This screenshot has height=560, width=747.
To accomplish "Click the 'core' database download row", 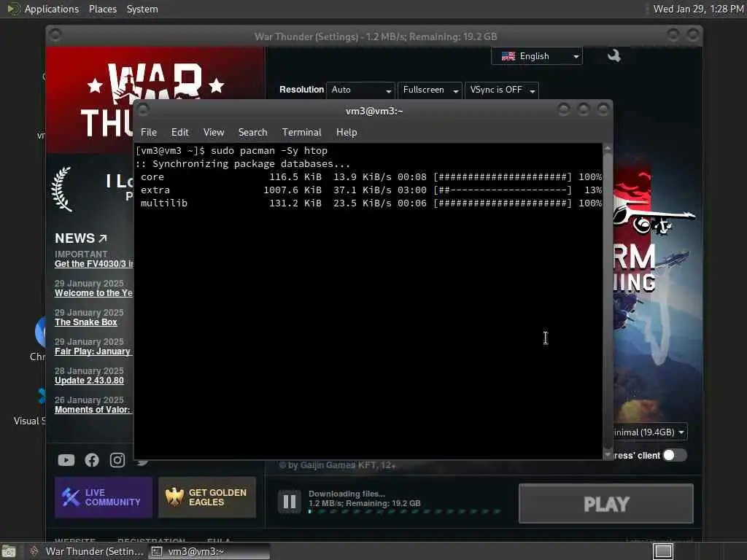I will click(x=371, y=176).
